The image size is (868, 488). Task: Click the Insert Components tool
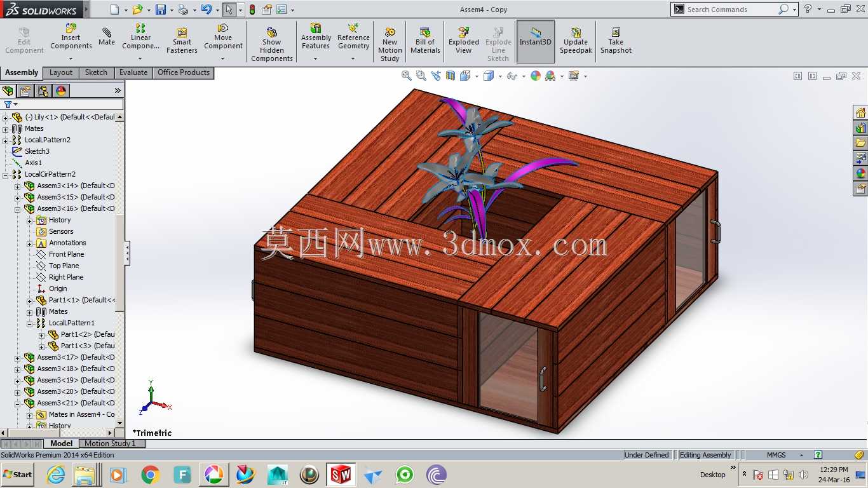(x=71, y=37)
